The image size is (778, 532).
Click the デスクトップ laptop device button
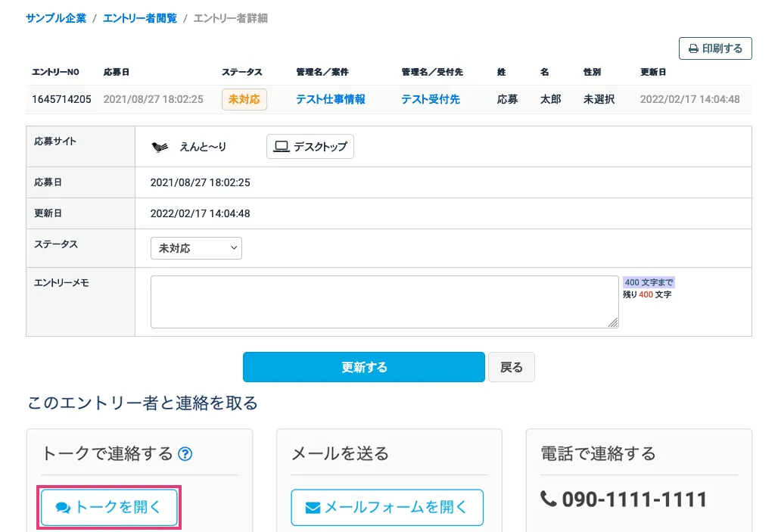tap(310, 147)
